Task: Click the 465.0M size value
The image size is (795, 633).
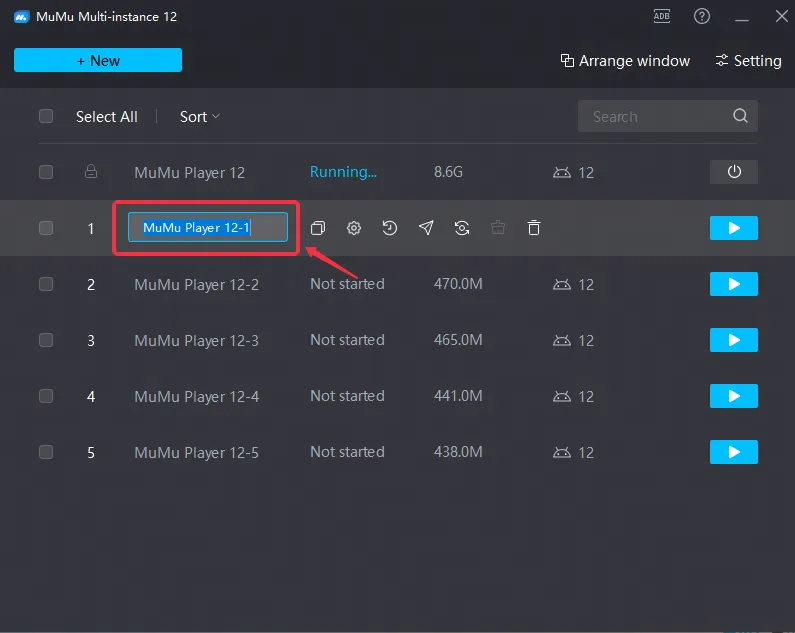Action: point(458,340)
